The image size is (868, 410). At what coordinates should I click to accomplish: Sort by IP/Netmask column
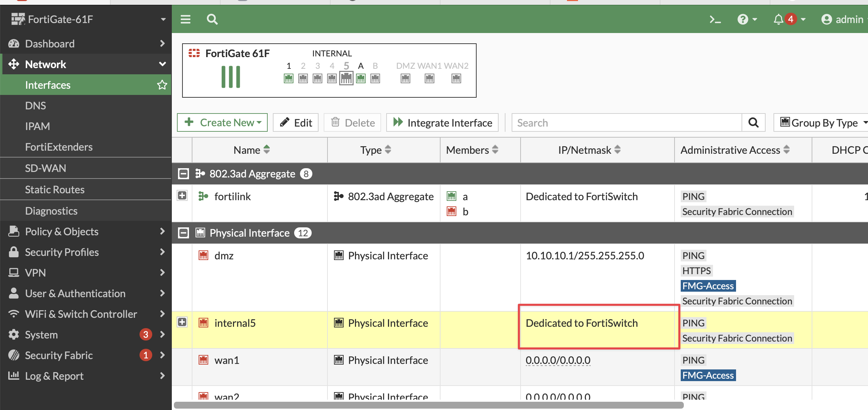tap(598, 150)
